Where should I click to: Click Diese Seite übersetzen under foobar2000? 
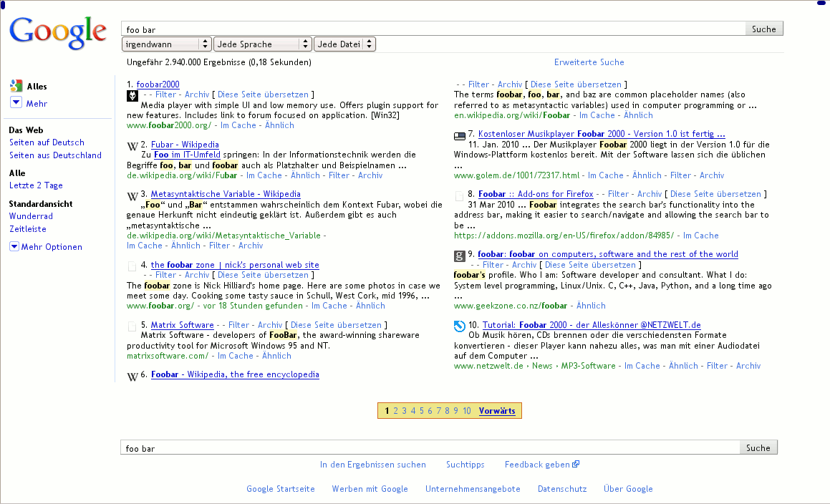(x=263, y=94)
